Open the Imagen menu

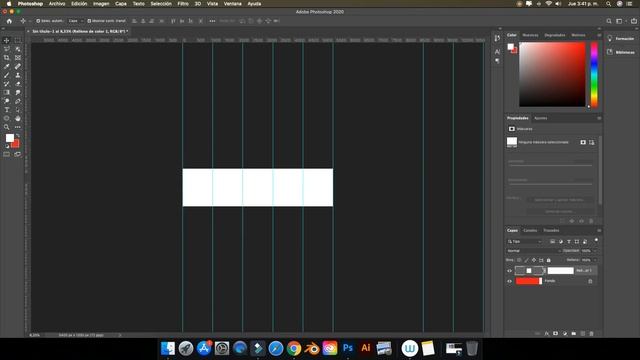(101, 4)
